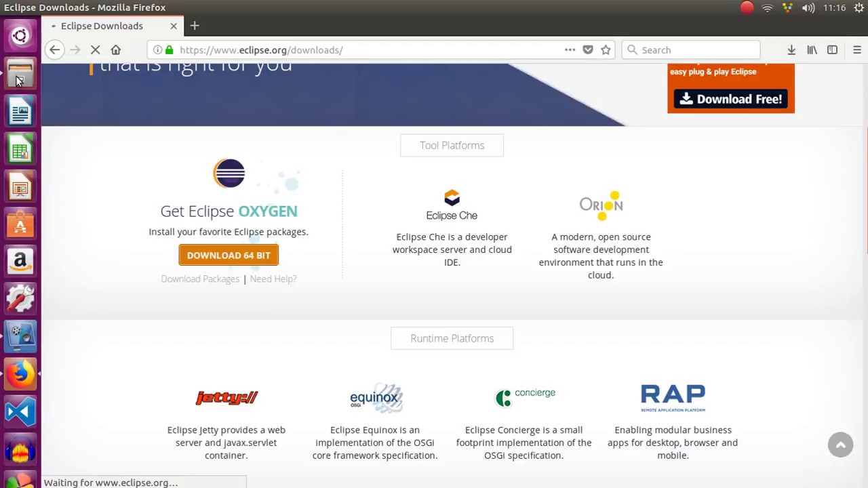Open Need Help? link
Image resolution: width=868 pixels, height=488 pixels.
click(x=273, y=279)
